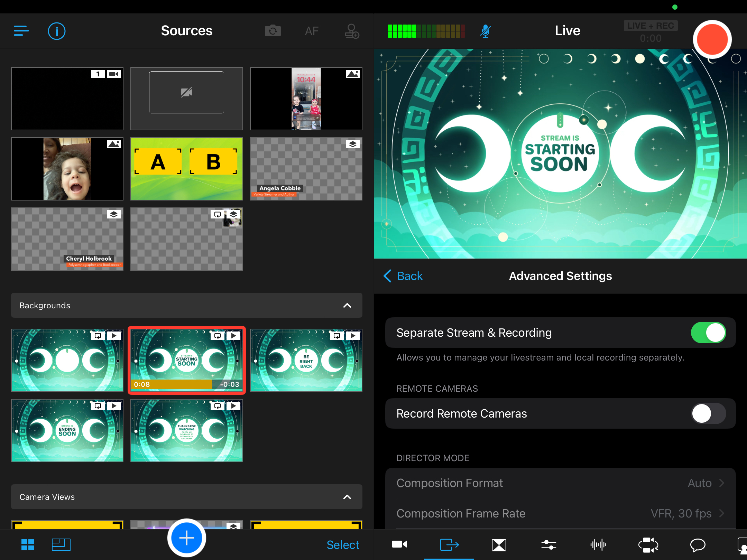Disable Separate Stream & Recording switch
The image size is (747, 560).
tap(708, 333)
